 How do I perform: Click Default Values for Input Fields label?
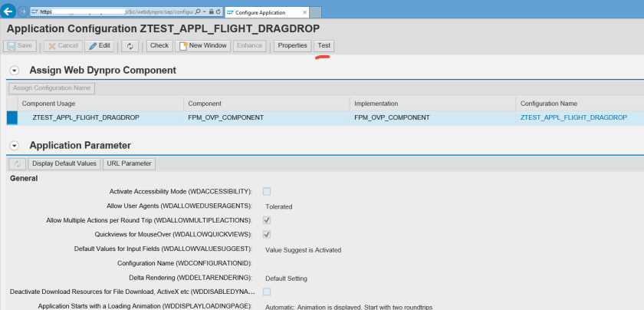pyautogui.click(x=163, y=249)
